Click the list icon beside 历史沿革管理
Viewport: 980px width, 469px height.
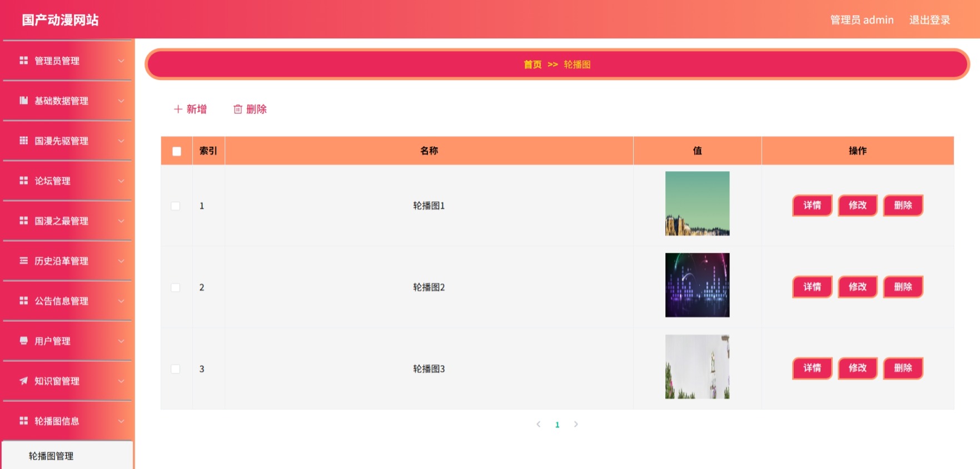point(23,261)
